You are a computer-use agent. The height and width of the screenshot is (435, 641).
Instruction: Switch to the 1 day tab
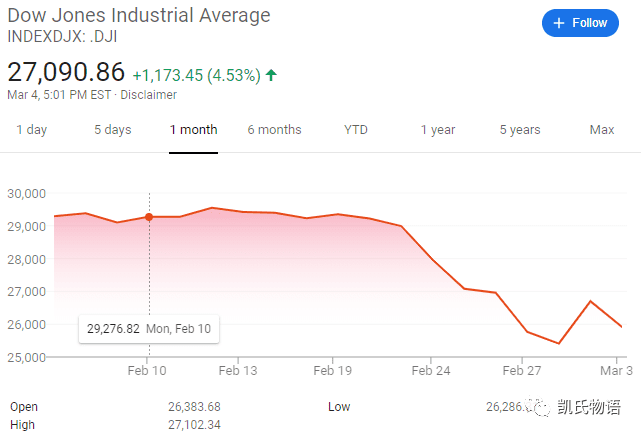[x=31, y=130]
